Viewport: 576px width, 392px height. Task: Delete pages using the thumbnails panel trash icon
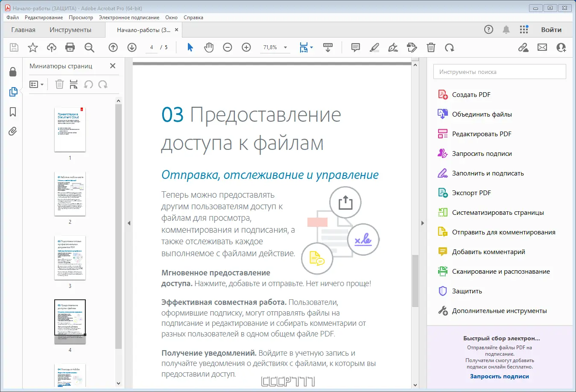(x=59, y=84)
